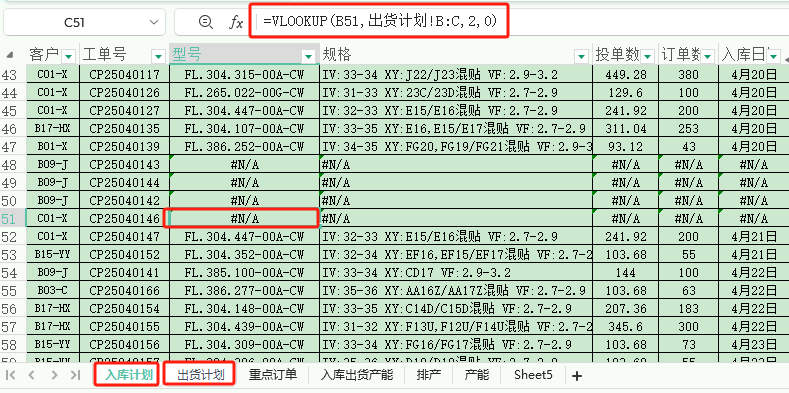Select customer cell B03-C
Viewport: 789px width, 393px height.
tap(52, 290)
